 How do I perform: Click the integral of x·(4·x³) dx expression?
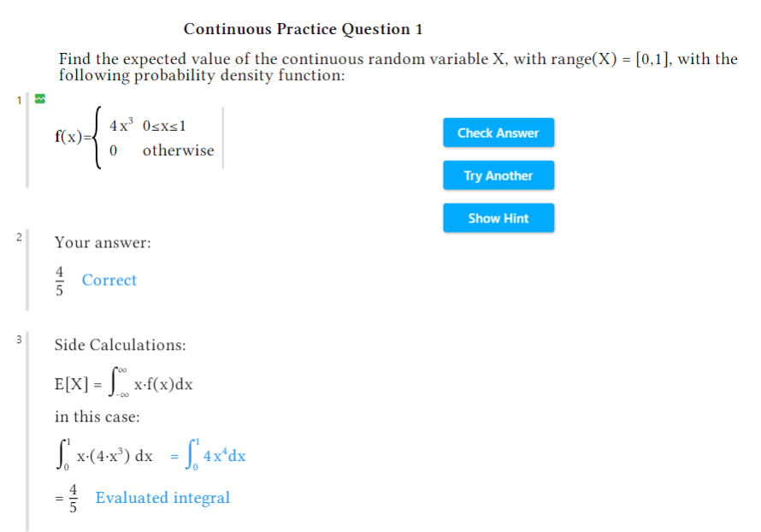[103, 456]
